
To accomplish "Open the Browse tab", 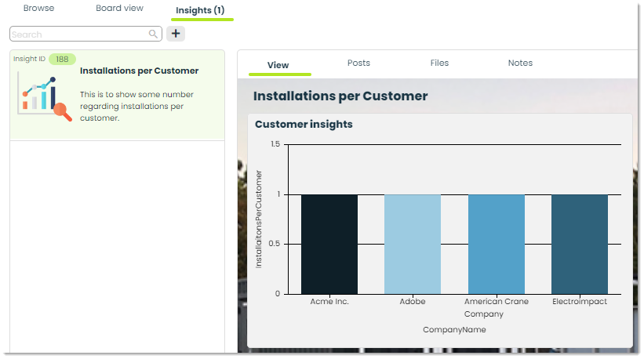I will [x=38, y=8].
